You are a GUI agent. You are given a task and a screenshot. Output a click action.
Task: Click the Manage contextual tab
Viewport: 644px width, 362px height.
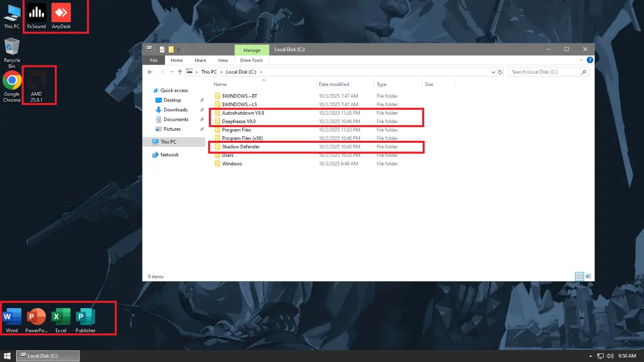coord(252,50)
